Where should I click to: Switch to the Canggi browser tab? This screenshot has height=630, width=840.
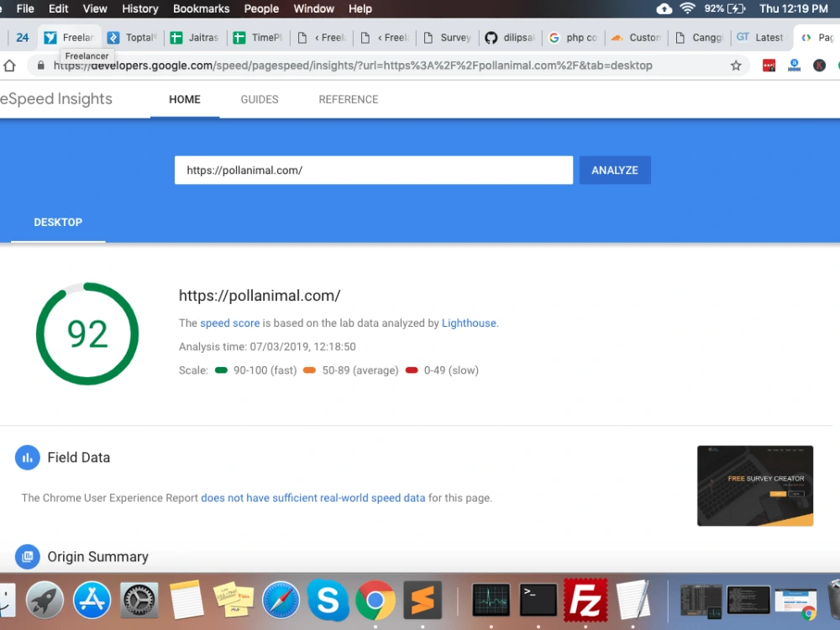[x=699, y=38]
